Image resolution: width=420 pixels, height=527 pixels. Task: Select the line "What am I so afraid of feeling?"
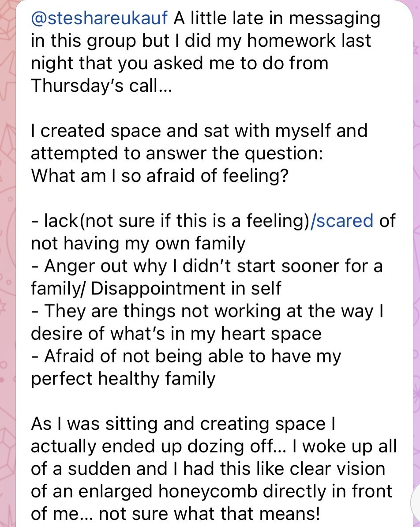click(160, 176)
